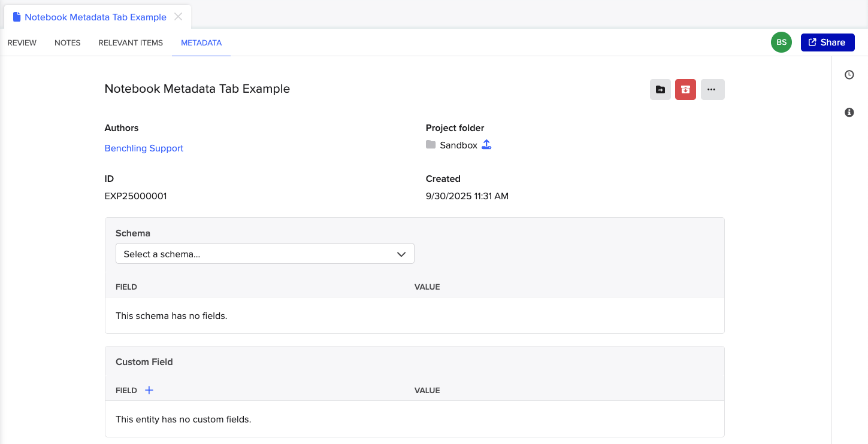Image resolution: width=868 pixels, height=444 pixels.
Task: Switch to the REVIEW tab
Action: [22, 43]
